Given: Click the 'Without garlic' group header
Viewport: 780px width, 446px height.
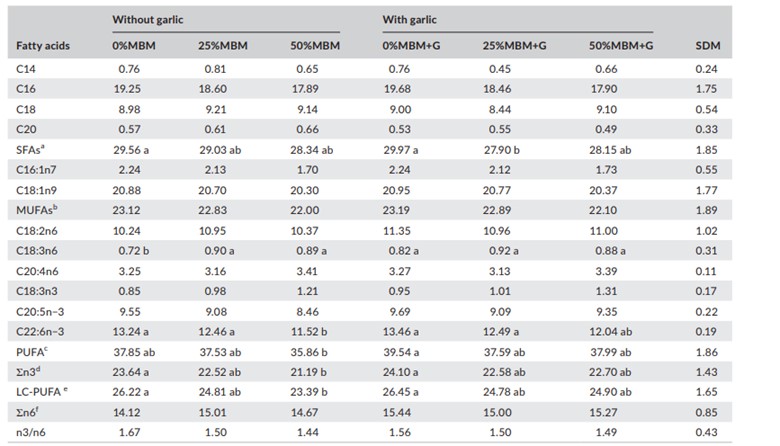Looking at the screenshot, I should tap(145, 19).
